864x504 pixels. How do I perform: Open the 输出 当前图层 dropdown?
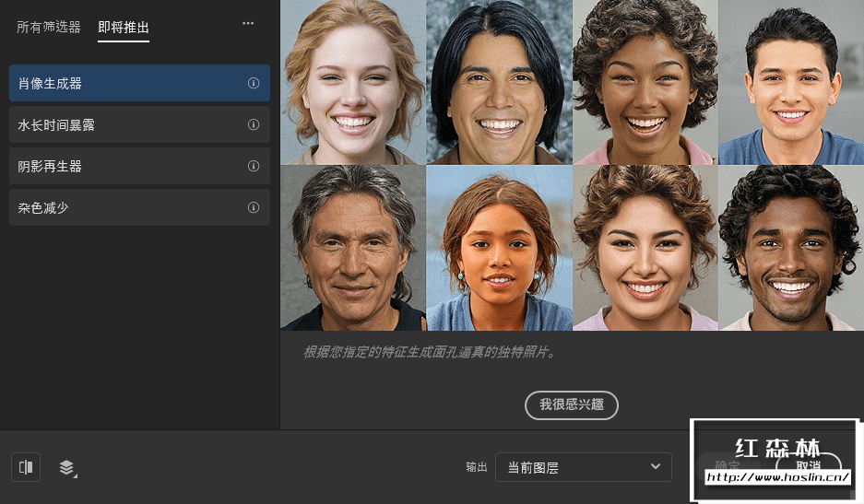[x=584, y=467]
